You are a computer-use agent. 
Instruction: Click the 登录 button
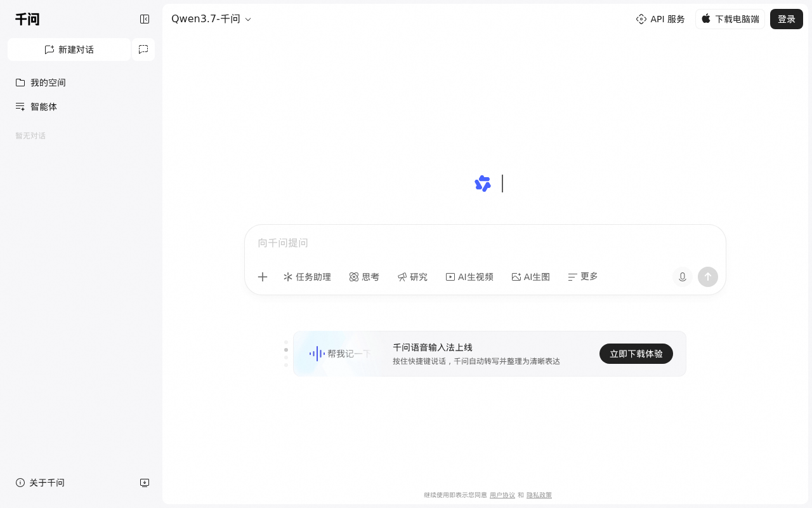coord(787,19)
